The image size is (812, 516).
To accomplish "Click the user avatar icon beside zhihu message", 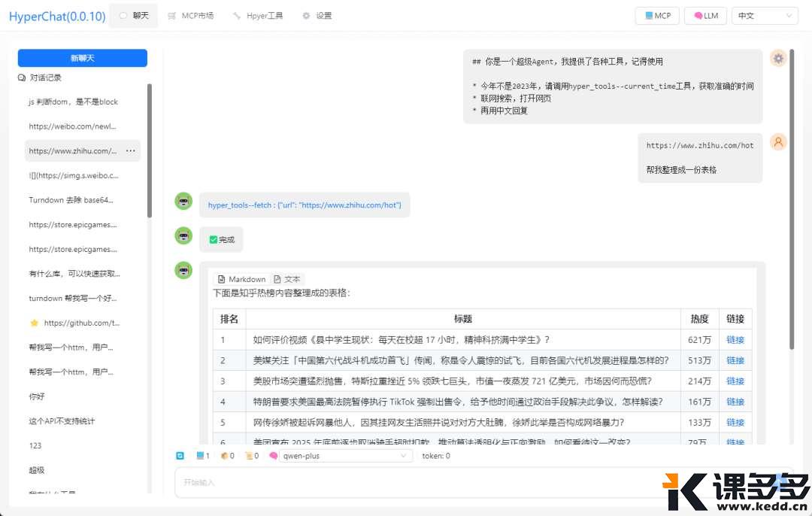I will coord(778,142).
